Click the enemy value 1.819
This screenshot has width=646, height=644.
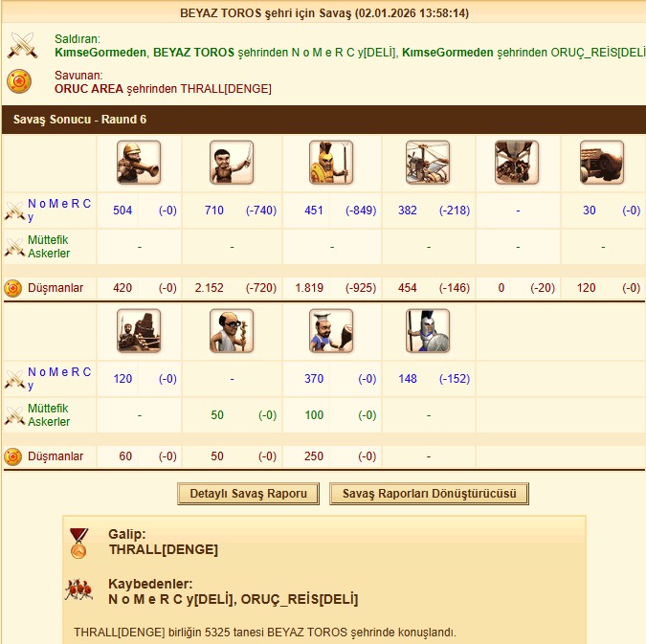309,288
